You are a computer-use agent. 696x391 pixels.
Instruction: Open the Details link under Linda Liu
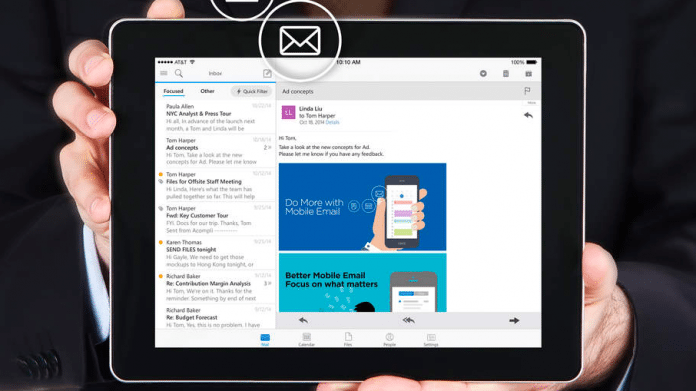332,122
